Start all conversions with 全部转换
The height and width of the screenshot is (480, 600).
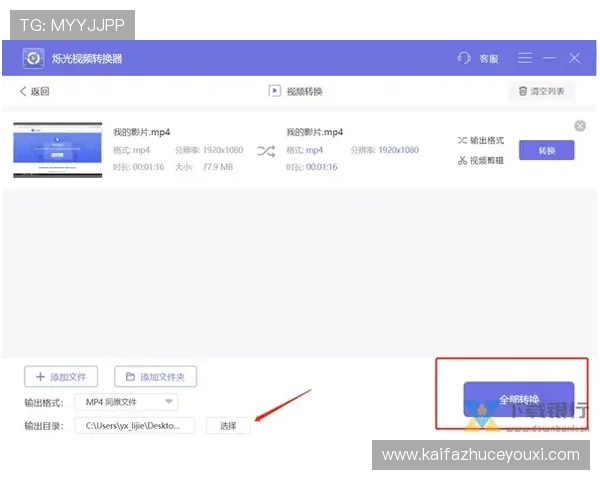[519, 400]
